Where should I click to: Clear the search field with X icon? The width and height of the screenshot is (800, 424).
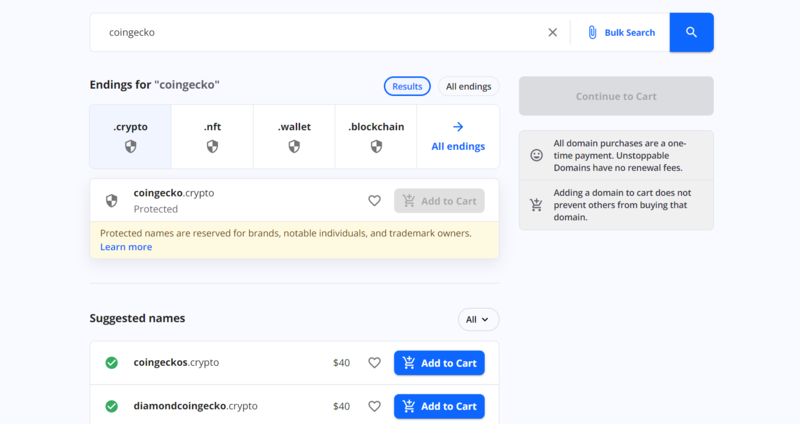click(552, 32)
